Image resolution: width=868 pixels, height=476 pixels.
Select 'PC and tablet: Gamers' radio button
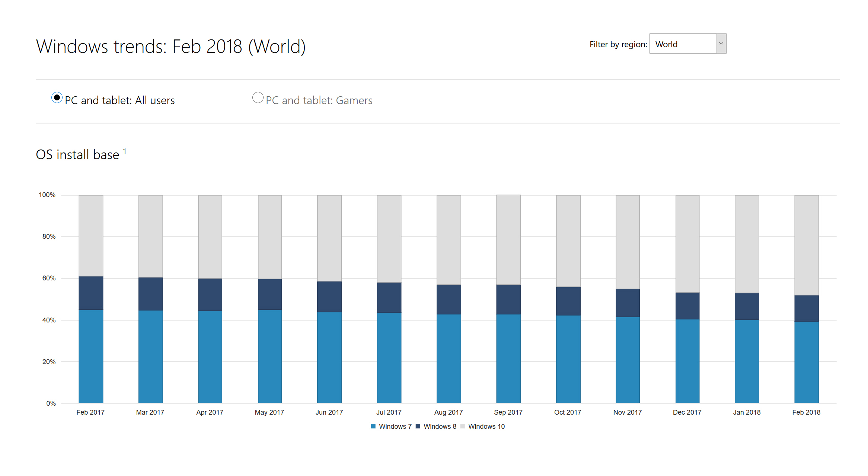pos(258,98)
